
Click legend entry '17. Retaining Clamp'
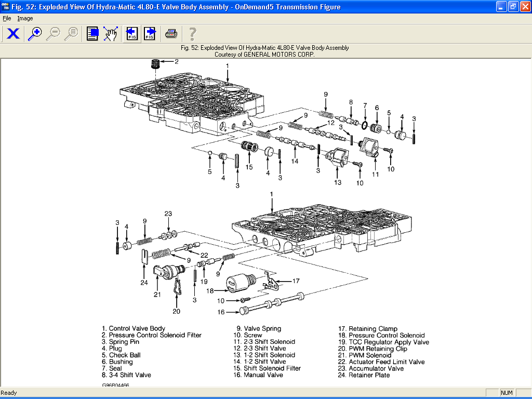coord(368,329)
